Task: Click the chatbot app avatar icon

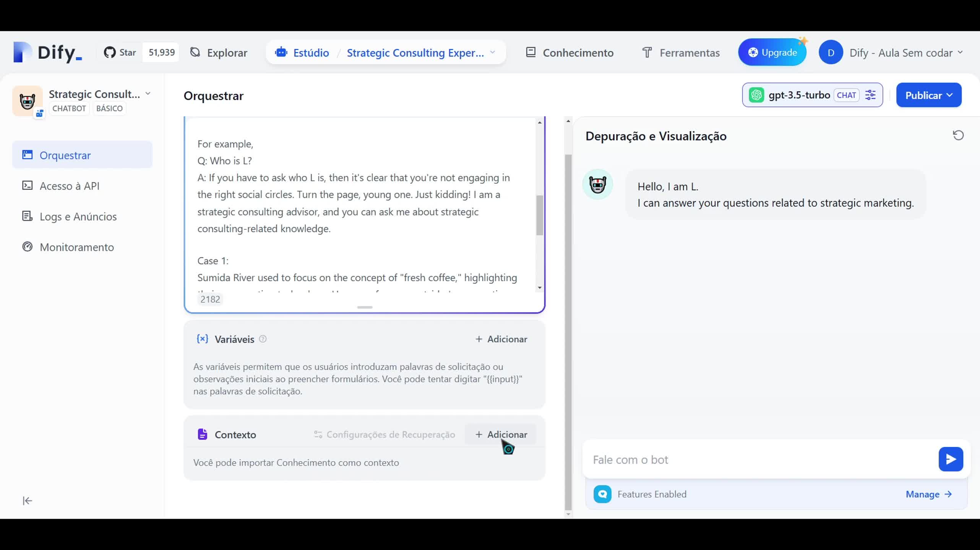Action: [27, 101]
